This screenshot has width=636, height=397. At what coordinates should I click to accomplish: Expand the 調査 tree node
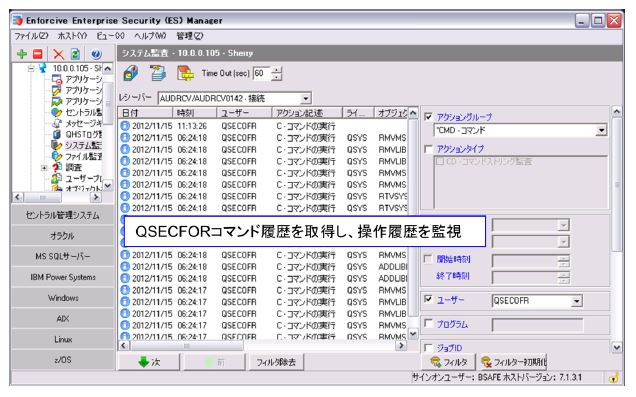(44, 167)
